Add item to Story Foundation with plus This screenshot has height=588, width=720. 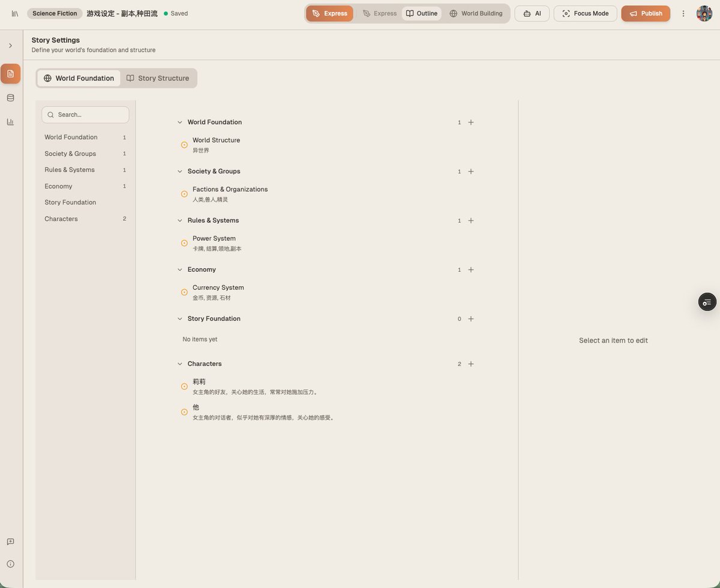(471, 319)
